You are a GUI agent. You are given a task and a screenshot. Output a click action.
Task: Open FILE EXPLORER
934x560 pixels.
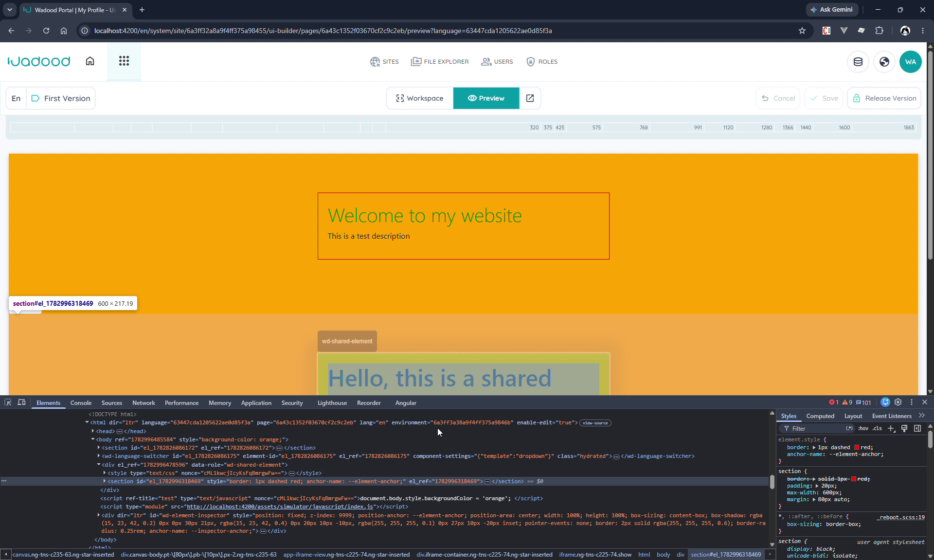click(440, 62)
